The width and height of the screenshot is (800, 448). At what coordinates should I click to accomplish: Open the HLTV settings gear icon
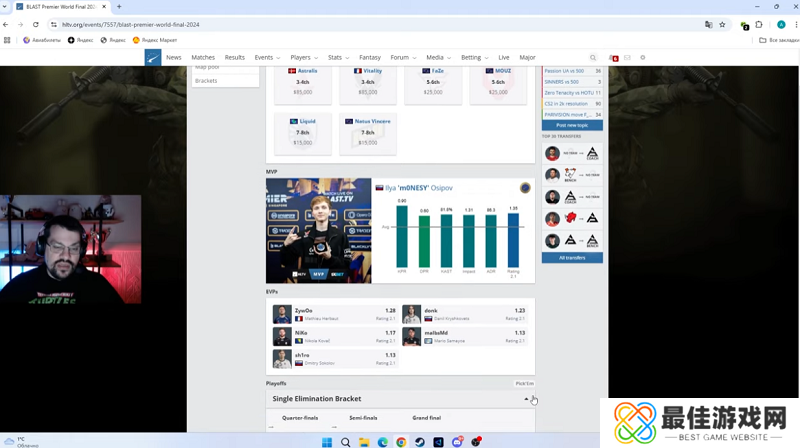point(643,58)
